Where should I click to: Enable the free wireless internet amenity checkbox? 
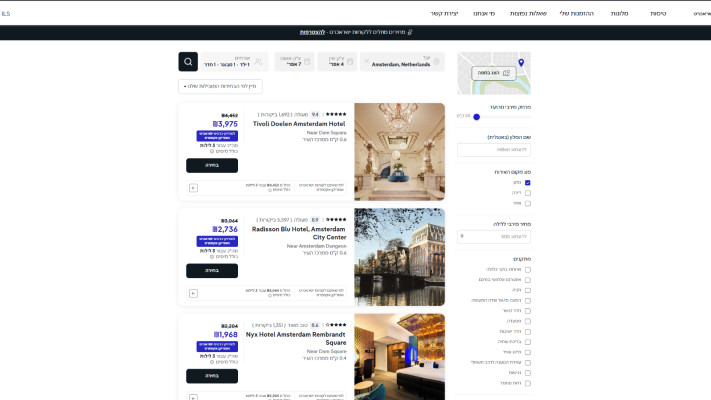point(527,280)
